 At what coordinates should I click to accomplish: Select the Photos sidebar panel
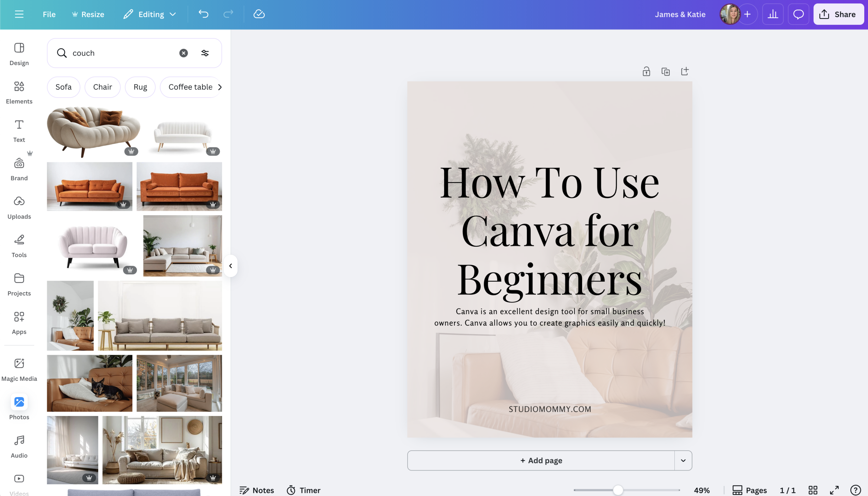pyautogui.click(x=19, y=408)
